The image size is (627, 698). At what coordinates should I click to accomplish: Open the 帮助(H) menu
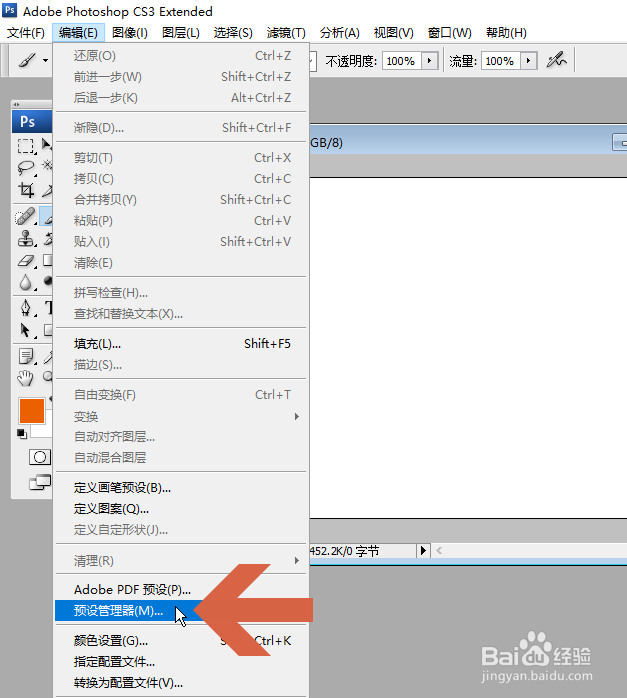pyautogui.click(x=506, y=32)
